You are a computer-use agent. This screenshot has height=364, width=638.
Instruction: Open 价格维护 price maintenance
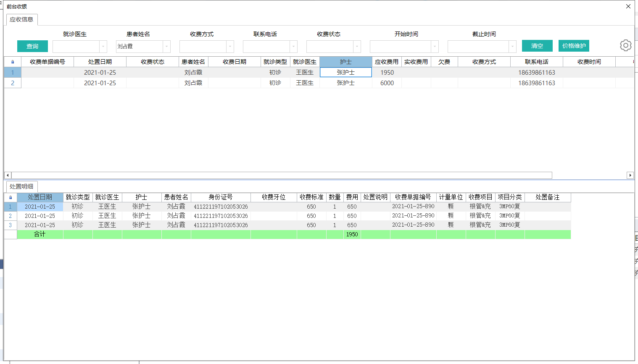coord(574,46)
